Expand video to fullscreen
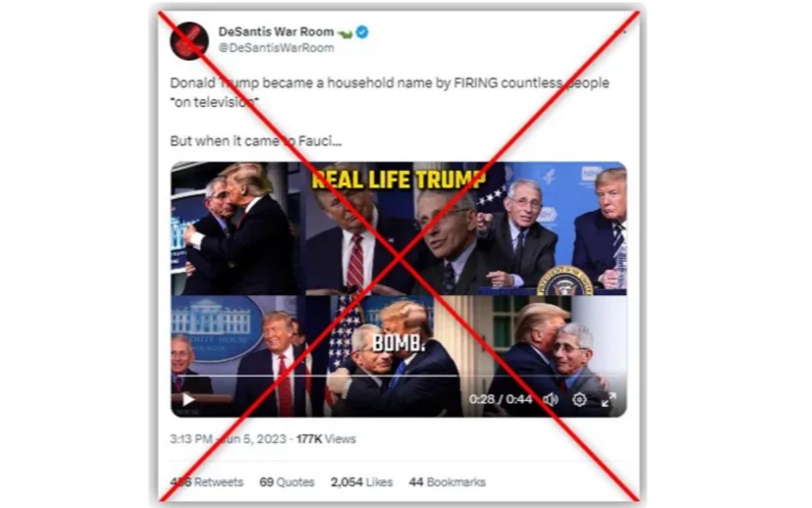Image resolution: width=812 pixels, height=508 pixels. 608,399
